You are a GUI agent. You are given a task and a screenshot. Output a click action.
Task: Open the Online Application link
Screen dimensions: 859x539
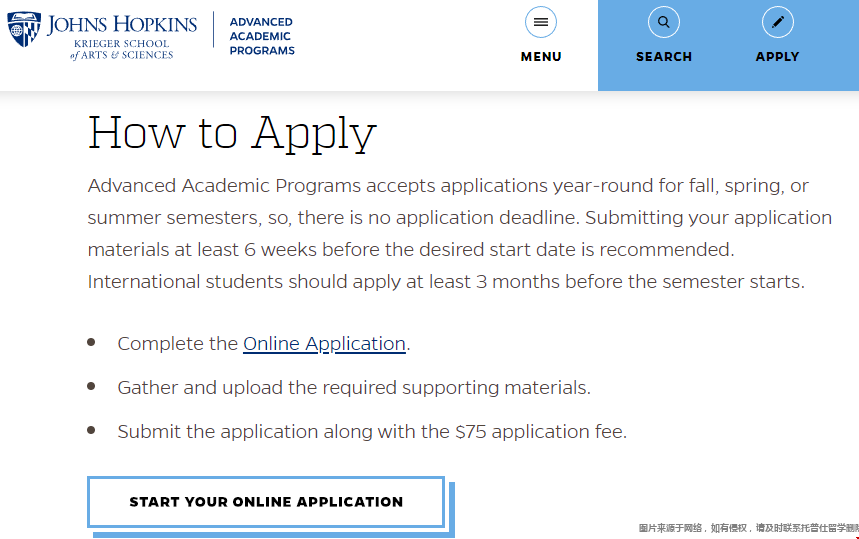(x=324, y=343)
